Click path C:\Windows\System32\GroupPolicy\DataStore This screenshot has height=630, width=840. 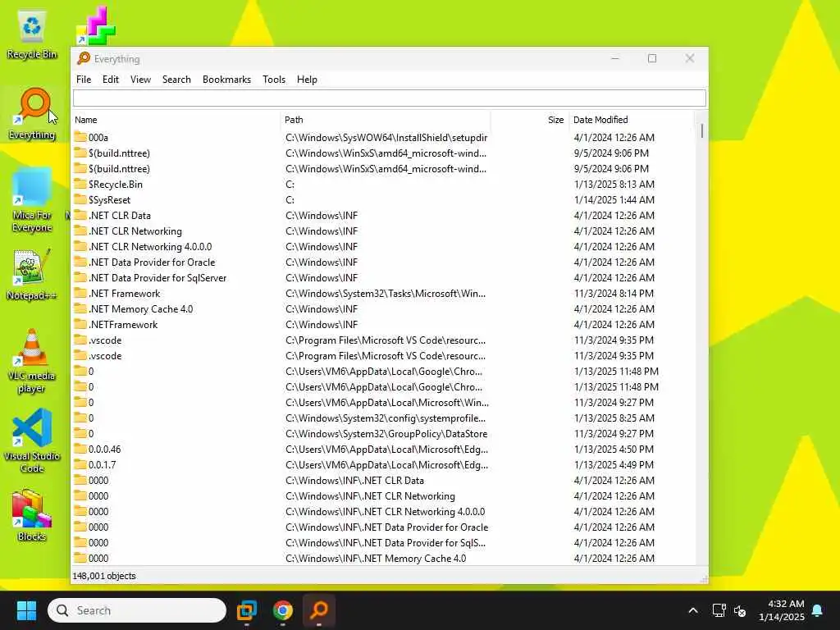[386, 433]
